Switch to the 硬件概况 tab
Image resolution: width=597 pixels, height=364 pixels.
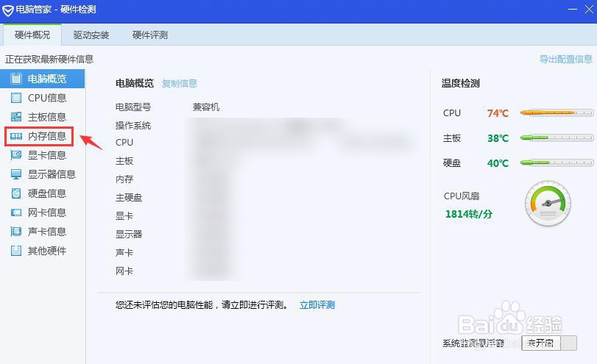click(x=32, y=35)
